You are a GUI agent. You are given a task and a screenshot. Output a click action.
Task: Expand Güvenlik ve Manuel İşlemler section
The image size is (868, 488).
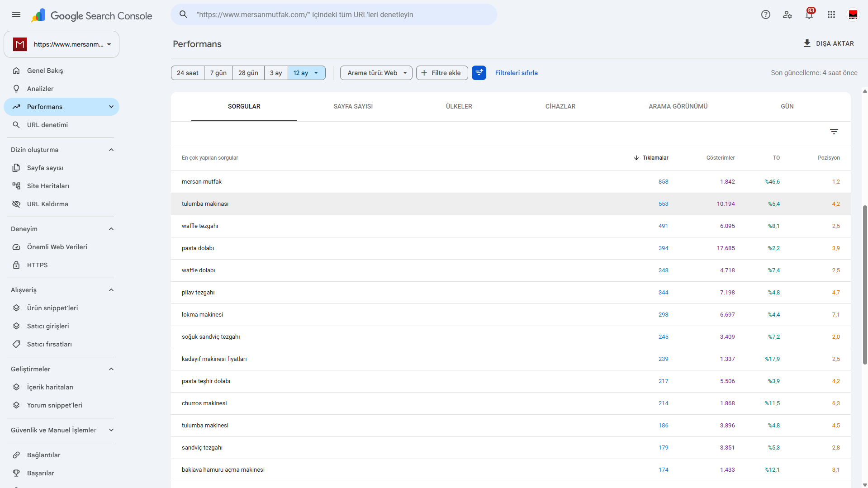(111, 430)
